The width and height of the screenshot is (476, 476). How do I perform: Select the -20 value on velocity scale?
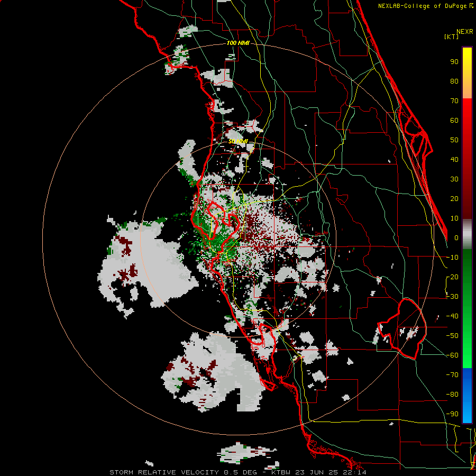click(x=452, y=277)
